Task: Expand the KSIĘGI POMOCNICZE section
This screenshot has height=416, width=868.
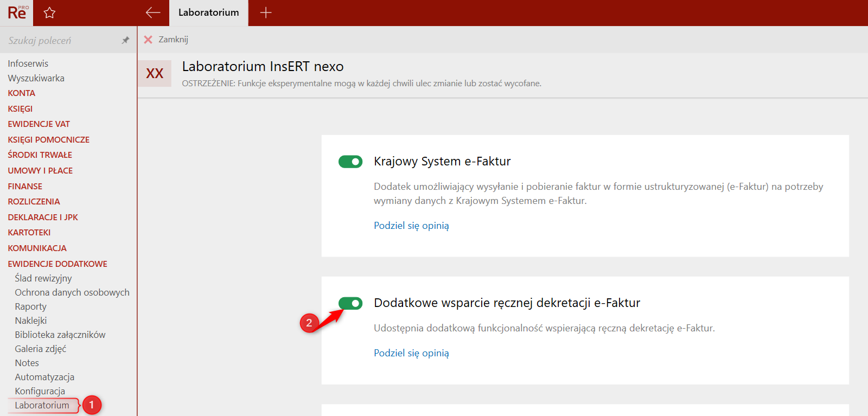Action: coord(48,140)
